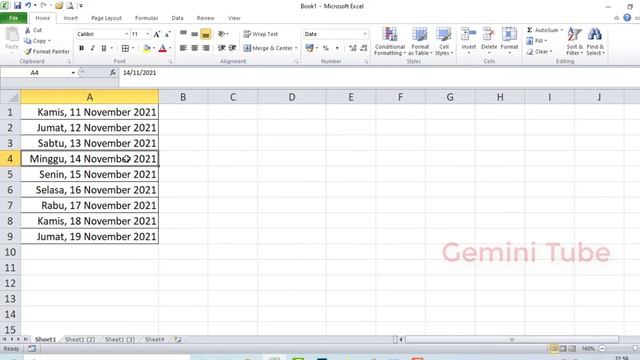Switch to the Review tab

pyautogui.click(x=205, y=18)
